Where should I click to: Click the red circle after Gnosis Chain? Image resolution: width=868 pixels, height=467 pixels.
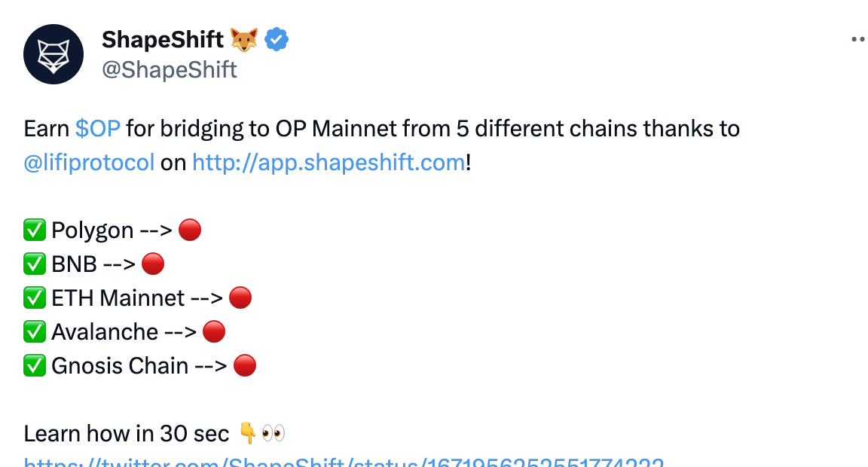click(x=245, y=366)
